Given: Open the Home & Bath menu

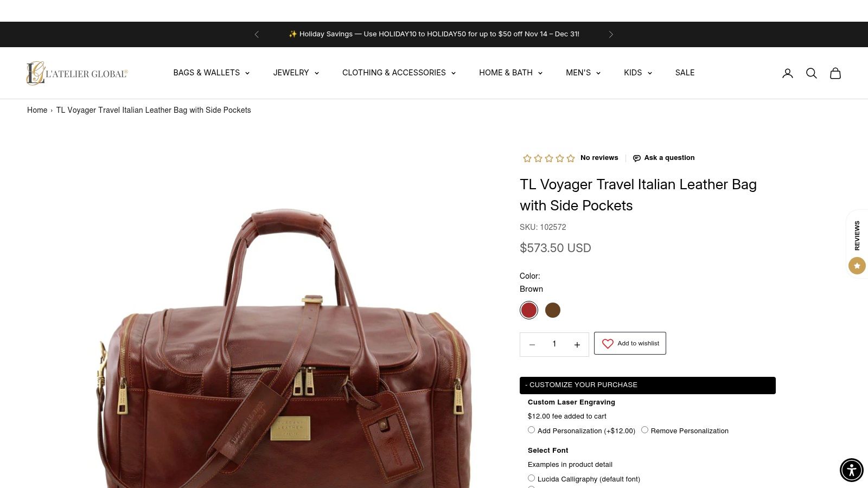Looking at the screenshot, I should pyautogui.click(x=511, y=73).
